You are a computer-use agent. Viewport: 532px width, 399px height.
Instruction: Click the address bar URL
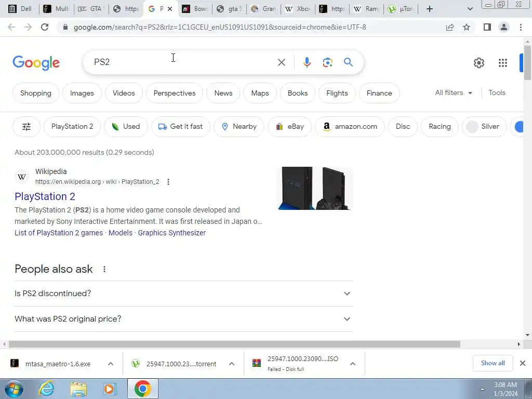(220, 27)
